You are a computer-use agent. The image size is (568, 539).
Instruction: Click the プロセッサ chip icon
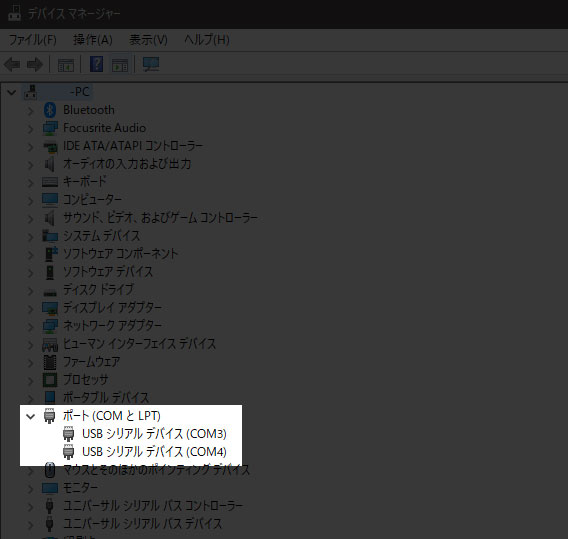pos(50,380)
